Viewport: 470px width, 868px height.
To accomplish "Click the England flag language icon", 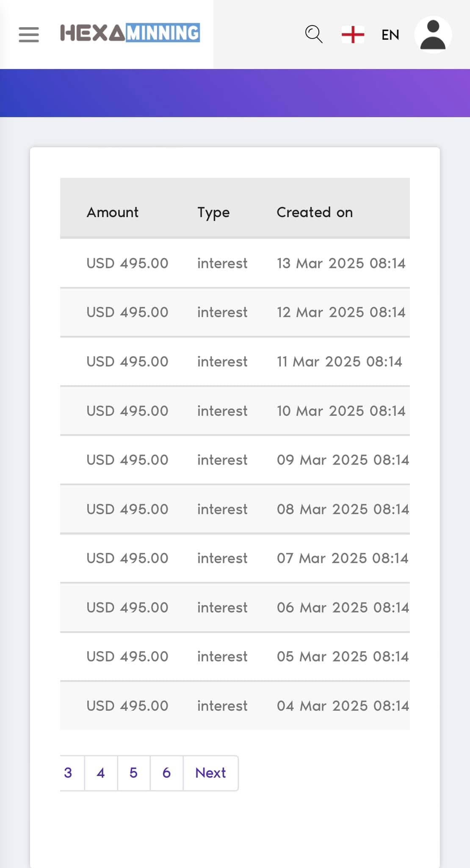I will (353, 34).
